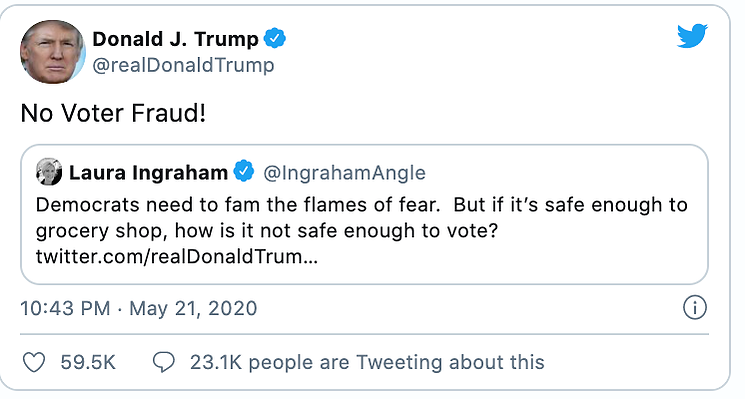Open Laura Ingraham's small avatar
This screenshot has width=745, height=399.
[x=49, y=172]
